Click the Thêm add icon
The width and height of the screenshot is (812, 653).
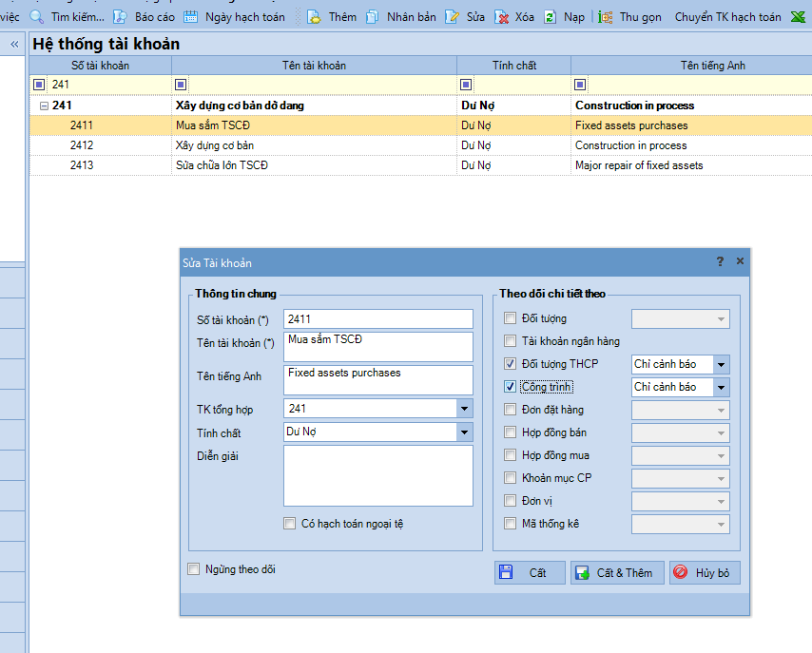313,17
